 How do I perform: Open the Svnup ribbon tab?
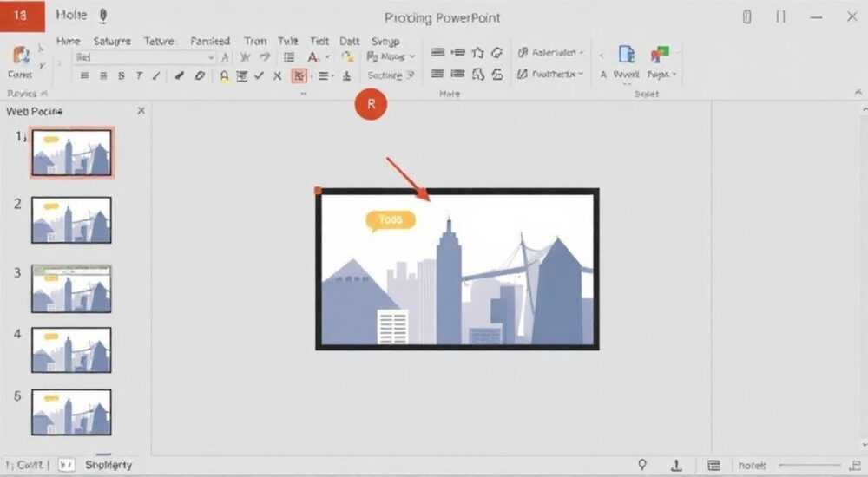[385, 42]
